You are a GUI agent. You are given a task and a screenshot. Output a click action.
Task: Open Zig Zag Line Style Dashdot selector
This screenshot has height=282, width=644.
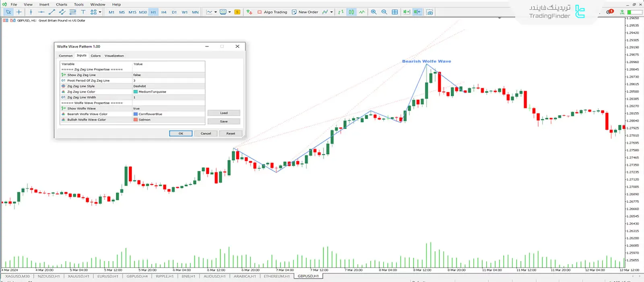pyautogui.click(x=168, y=86)
